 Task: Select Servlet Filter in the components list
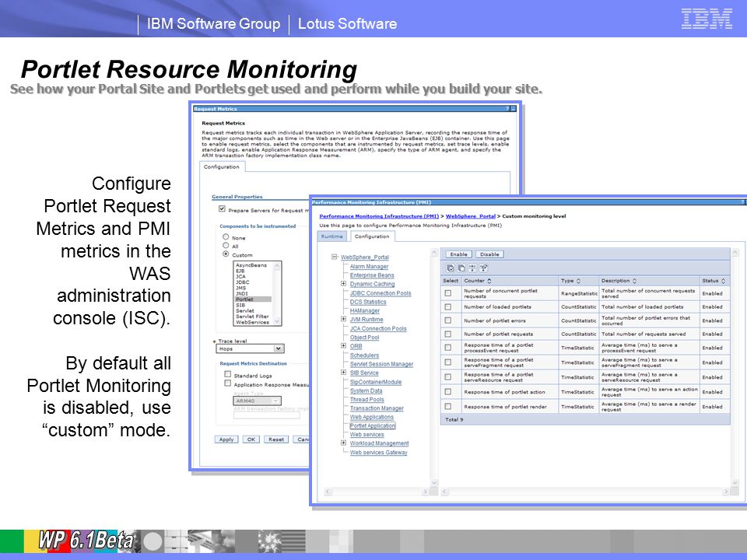pos(253,317)
